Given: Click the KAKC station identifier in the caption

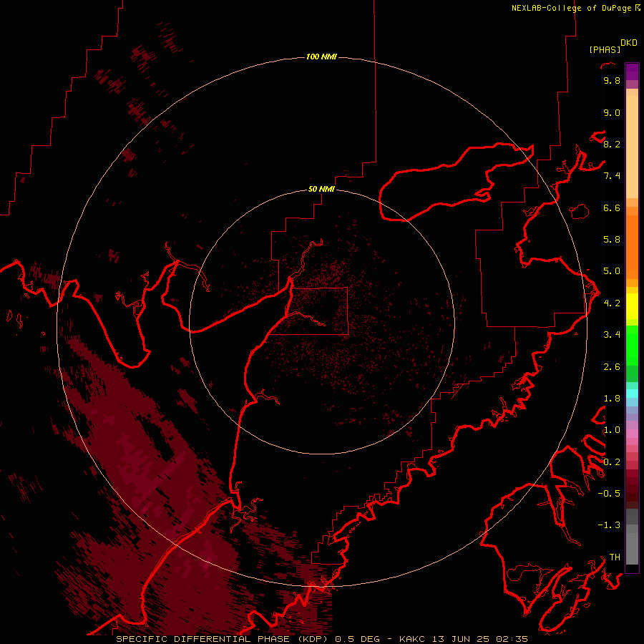Looking at the screenshot, I should [x=413, y=639].
